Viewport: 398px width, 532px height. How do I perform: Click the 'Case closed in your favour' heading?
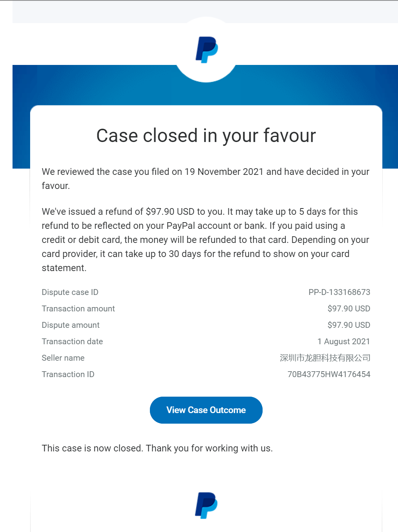(x=206, y=136)
